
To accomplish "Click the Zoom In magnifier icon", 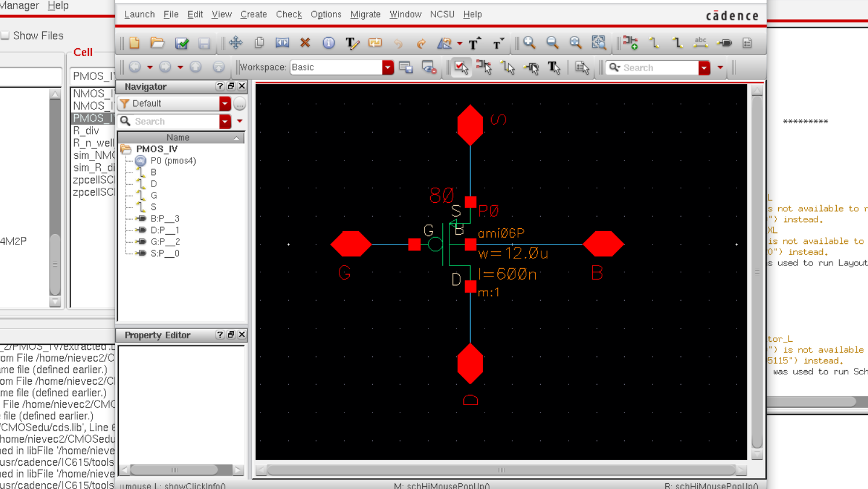I will click(x=529, y=43).
